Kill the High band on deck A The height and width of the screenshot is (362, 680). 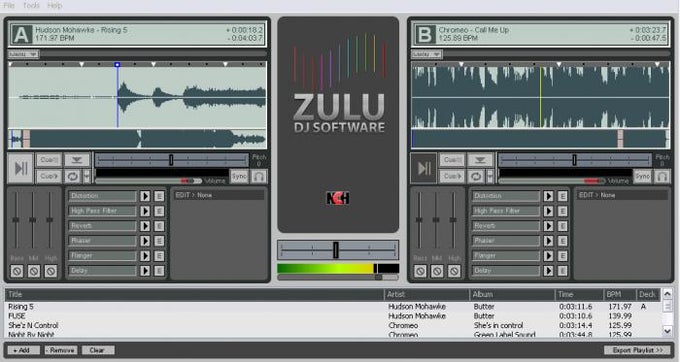51,271
